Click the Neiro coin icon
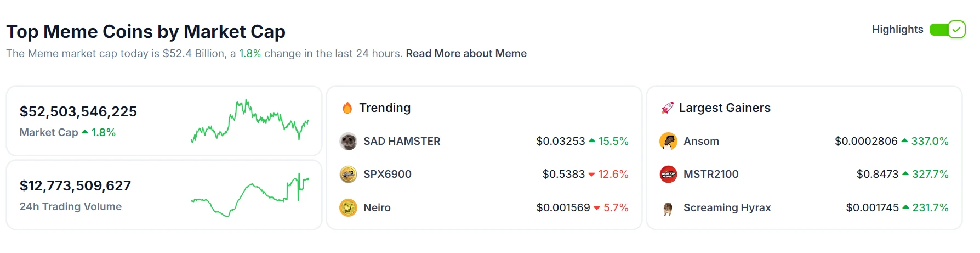Image resolution: width=980 pixels, height=253 pixels. tap(348, 208)
